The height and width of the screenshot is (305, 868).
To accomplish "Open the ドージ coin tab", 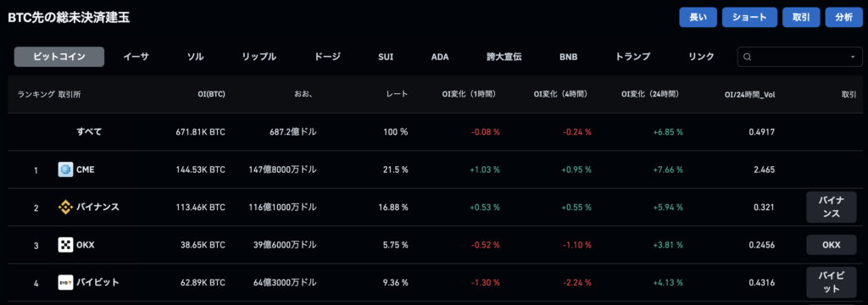I will tap(327, 57).
